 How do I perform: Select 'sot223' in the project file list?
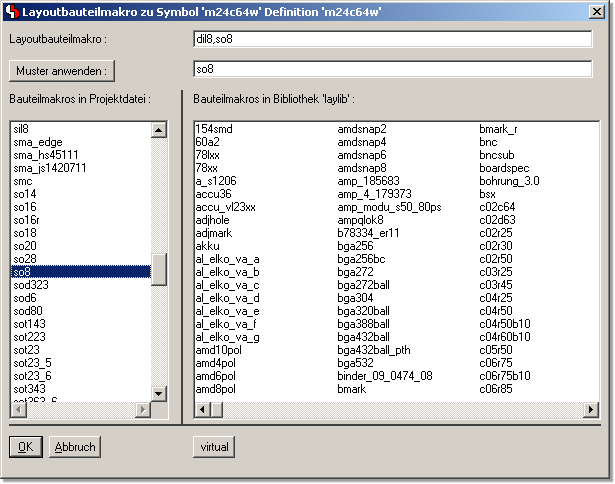coord(28,337)
